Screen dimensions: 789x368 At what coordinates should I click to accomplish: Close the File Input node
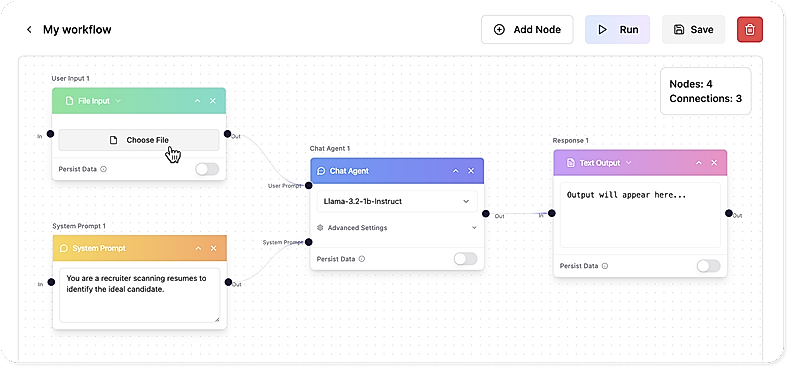tap(213, 101)
